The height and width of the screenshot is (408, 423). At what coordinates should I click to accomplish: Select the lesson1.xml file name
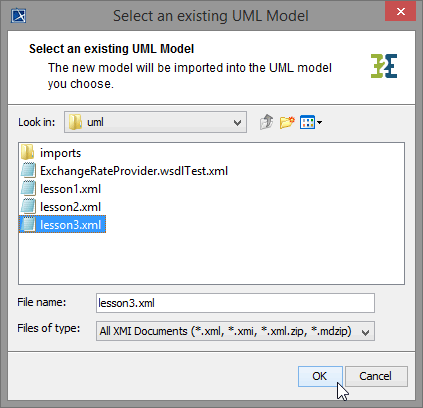point(70,189)
